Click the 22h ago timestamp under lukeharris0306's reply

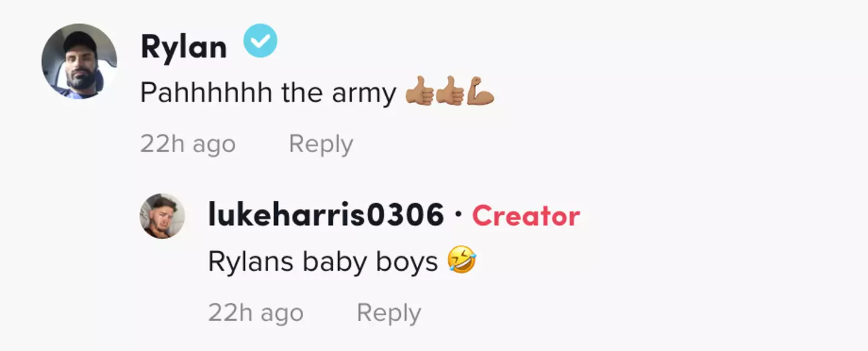[256, 313]
